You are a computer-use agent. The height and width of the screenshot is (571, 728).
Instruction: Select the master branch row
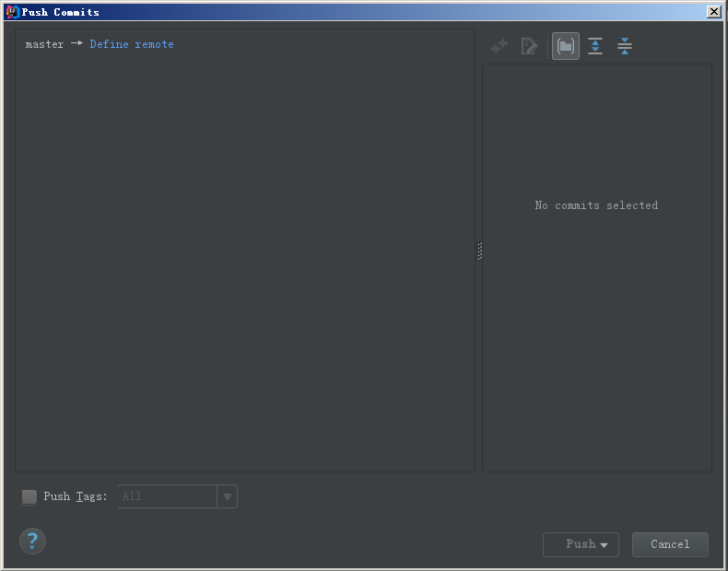click(245, 44)
